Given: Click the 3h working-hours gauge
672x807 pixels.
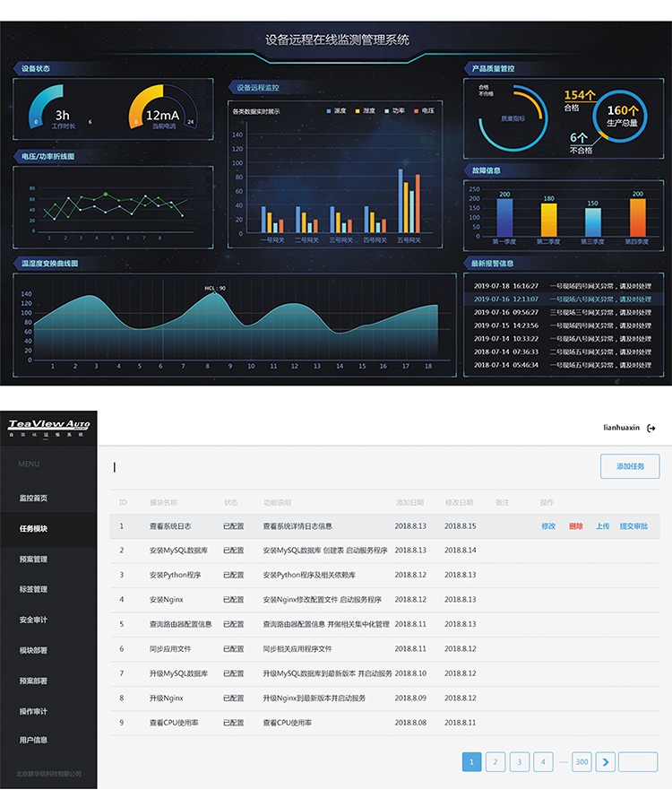Looking at the screenshot, I should pyautogui.click(x=62, y=110).
